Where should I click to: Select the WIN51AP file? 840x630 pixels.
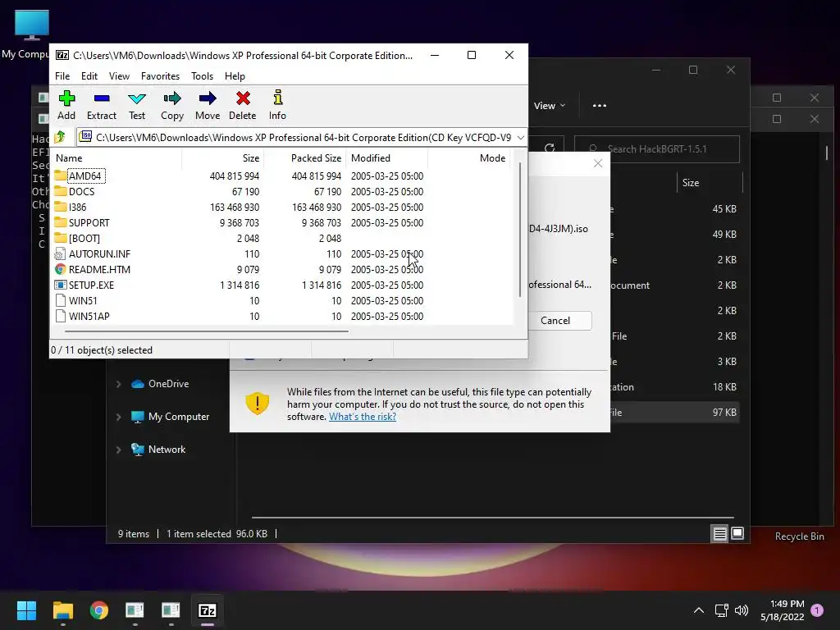(82, 316)
